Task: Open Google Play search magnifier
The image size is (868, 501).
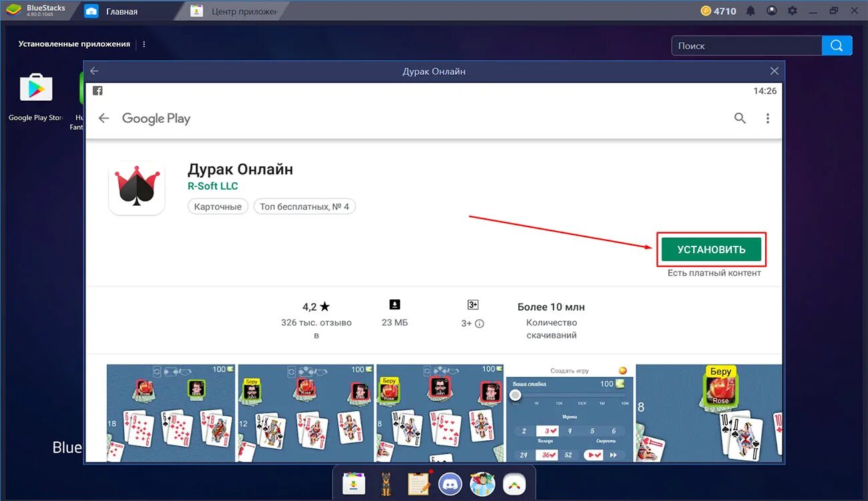Action: 740,118
